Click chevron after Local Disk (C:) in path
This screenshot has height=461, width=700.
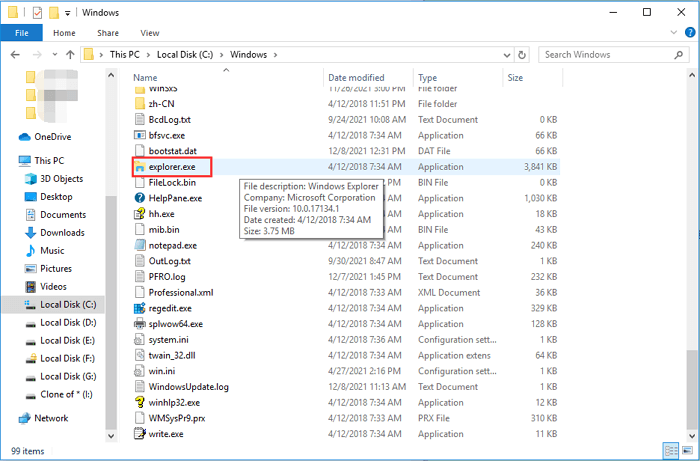222,55
